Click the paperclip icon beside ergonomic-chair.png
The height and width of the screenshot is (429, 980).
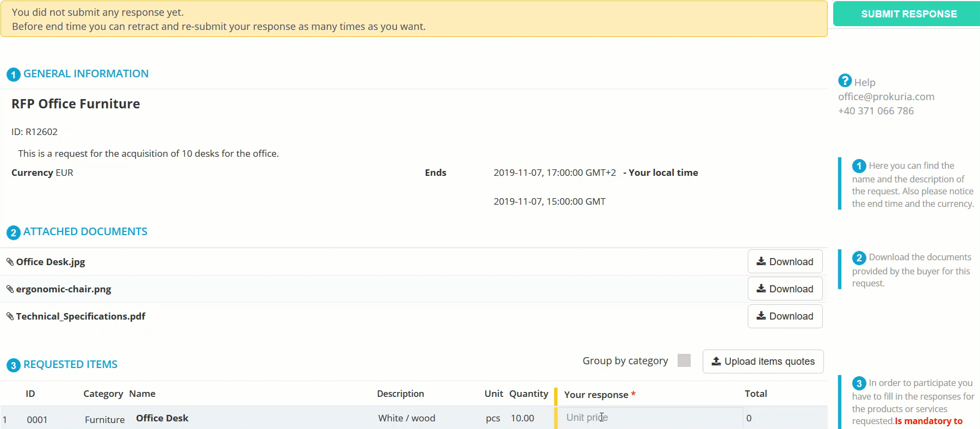tap(10, 289)
